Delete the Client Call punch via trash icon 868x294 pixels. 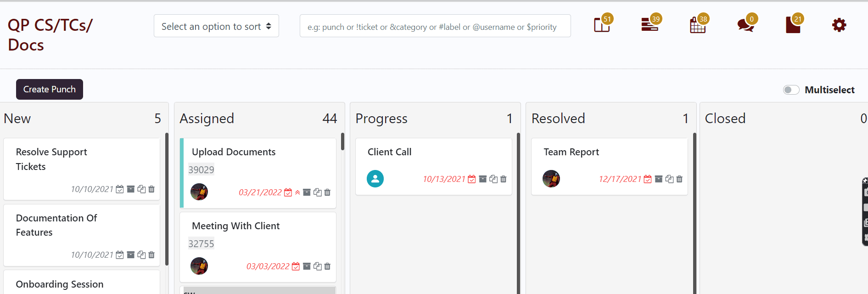coord(503,179)
